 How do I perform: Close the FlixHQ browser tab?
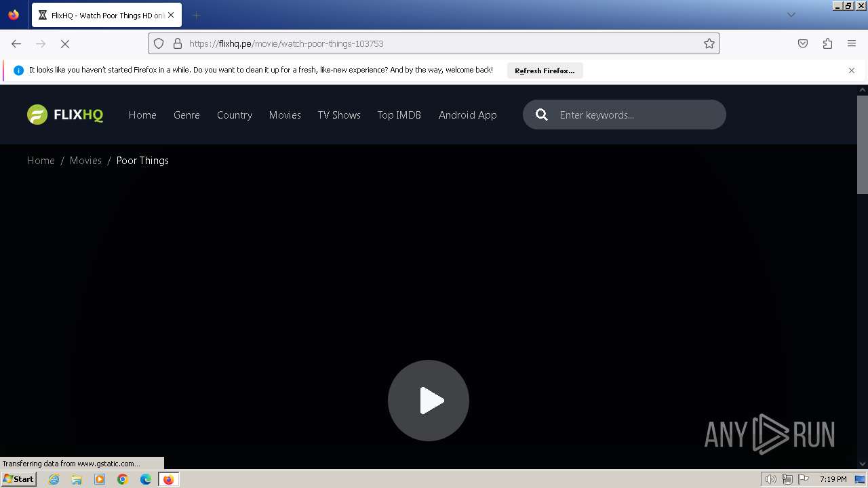(x=170, y=15)
